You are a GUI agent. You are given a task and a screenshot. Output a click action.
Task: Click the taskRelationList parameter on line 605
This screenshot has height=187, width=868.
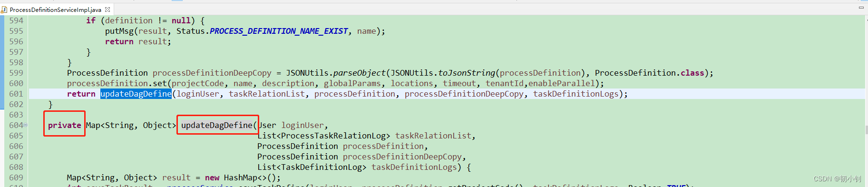433,136
